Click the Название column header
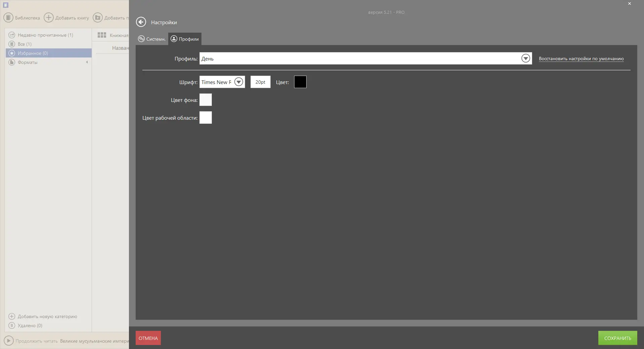The height and width of the screenshot is (349, 644). 120,48
